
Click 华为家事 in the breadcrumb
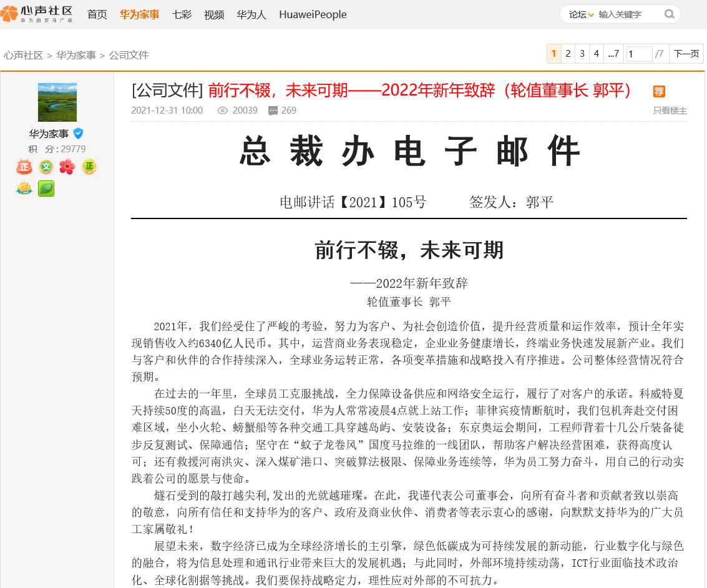(x=76, y=55)
